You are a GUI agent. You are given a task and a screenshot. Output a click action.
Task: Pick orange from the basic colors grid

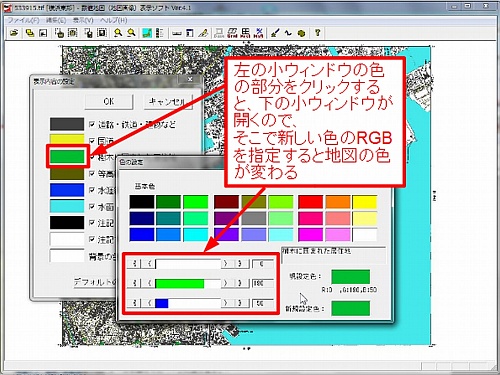point(338,202)
